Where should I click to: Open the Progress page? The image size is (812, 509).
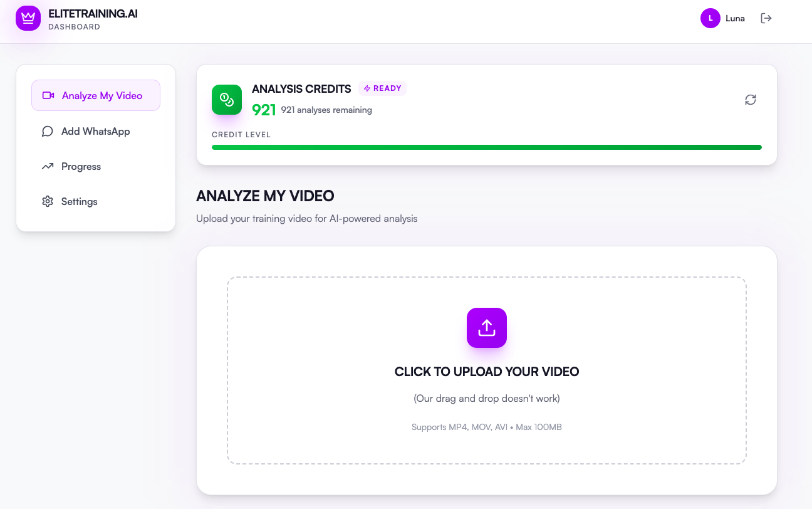[96, 166]
